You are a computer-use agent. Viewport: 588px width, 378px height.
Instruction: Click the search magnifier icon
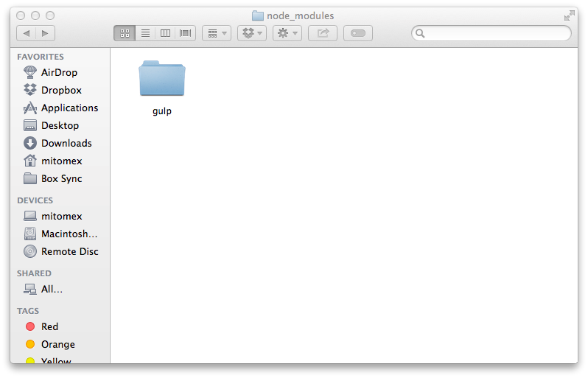(420, 33)
